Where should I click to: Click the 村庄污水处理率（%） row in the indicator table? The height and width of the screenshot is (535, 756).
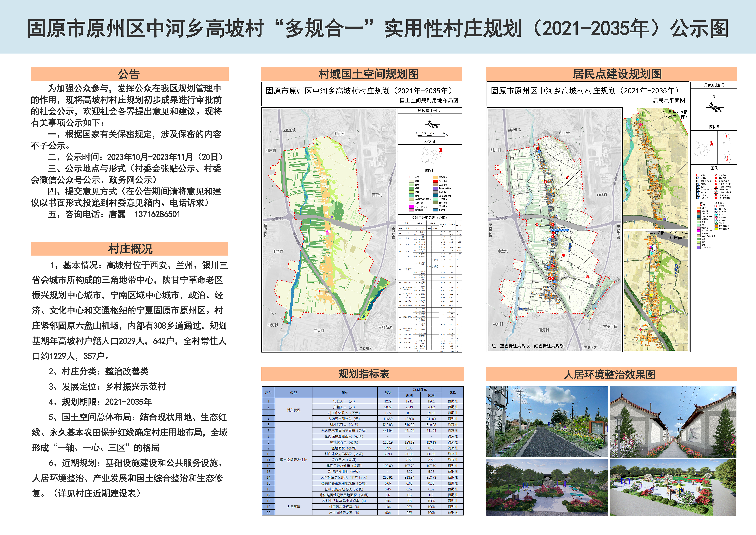pos(363,507)
